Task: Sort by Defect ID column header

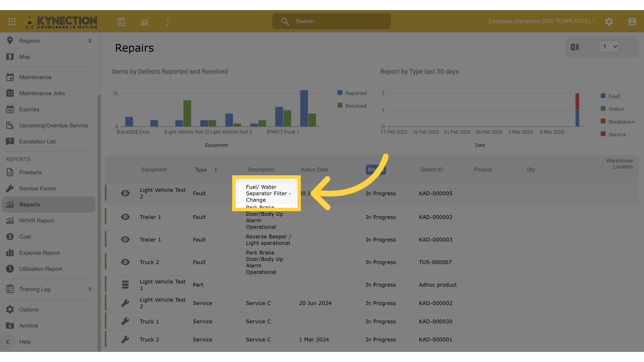Action: 432,170
